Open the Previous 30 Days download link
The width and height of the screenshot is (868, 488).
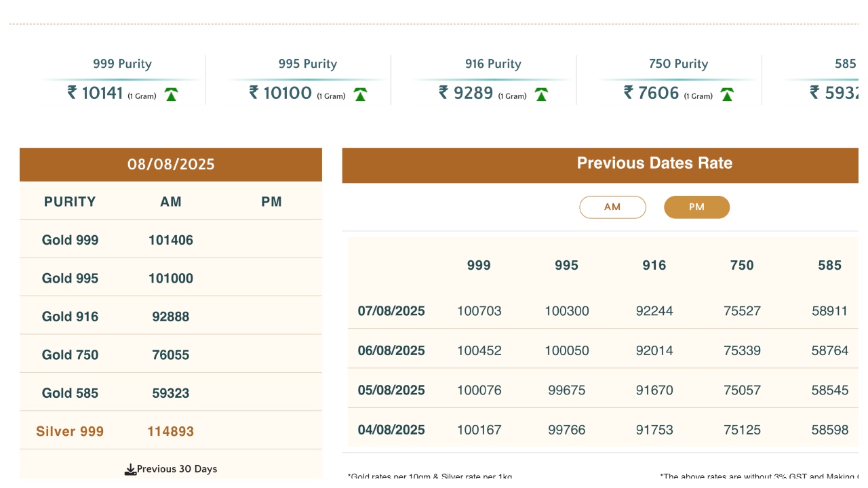tap(176, 469)
